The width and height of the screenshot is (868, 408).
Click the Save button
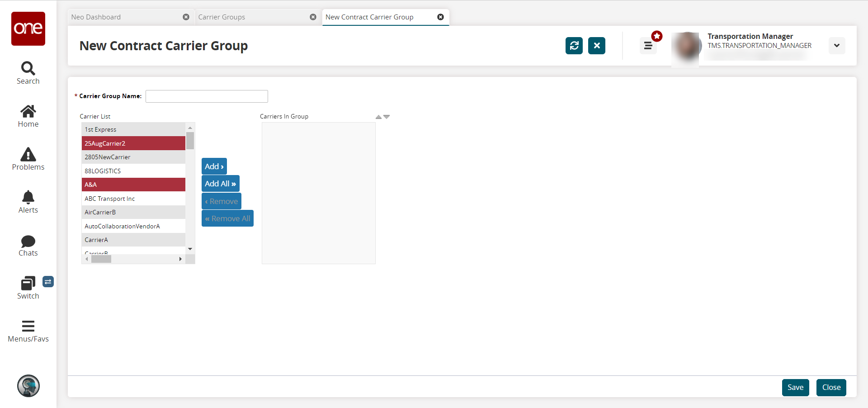[795, 387]
